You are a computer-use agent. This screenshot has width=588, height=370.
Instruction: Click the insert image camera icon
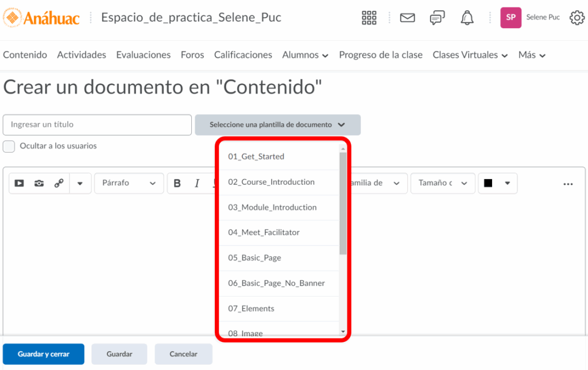click(39, 184)
